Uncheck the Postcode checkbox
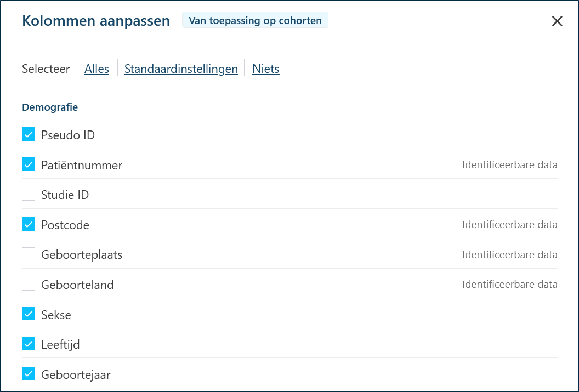The width and height of the screenshot is (579, 392). click(x=29, y=224)
